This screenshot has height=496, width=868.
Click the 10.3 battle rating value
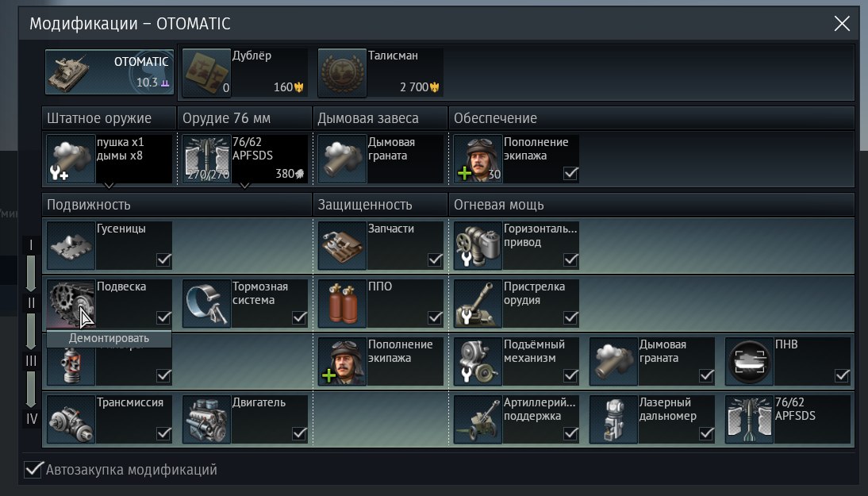point(148,83)
